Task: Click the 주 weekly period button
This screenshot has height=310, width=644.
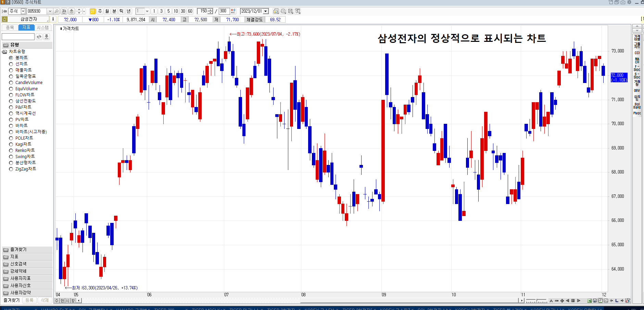Action: click(x=100, y=11)
